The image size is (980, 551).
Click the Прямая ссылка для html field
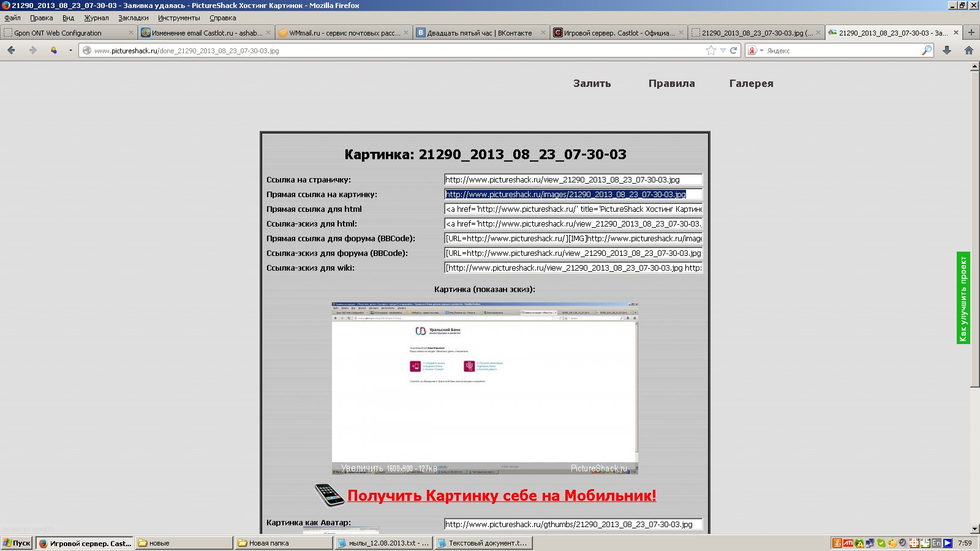(x=573, y=209)
